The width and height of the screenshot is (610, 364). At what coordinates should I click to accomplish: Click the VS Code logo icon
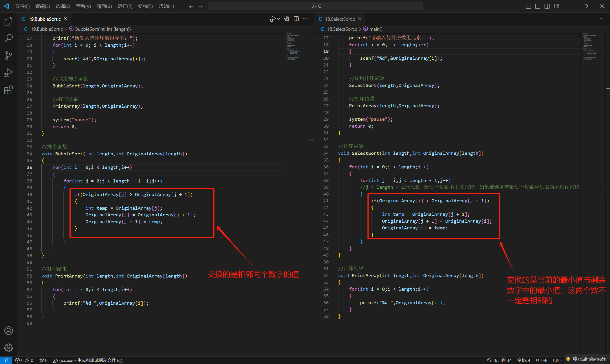click(x=7, y=6)
